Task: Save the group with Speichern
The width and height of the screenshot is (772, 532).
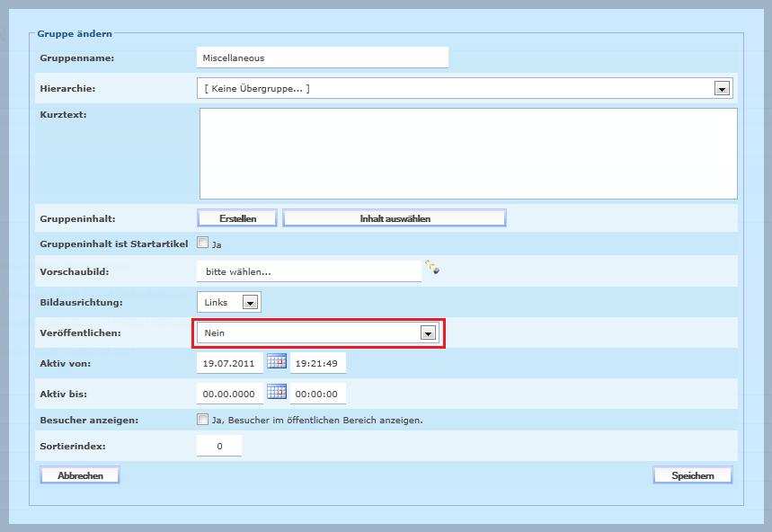Action: pos(692,475)
